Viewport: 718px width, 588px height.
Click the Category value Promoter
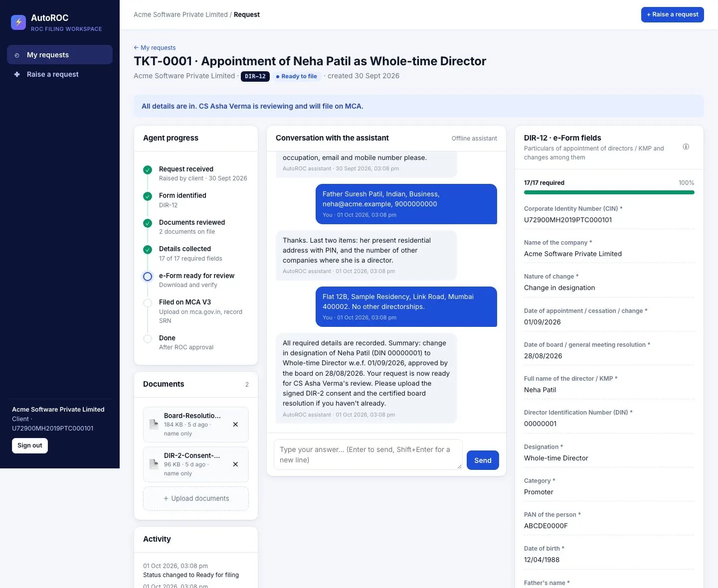(538, 492)
